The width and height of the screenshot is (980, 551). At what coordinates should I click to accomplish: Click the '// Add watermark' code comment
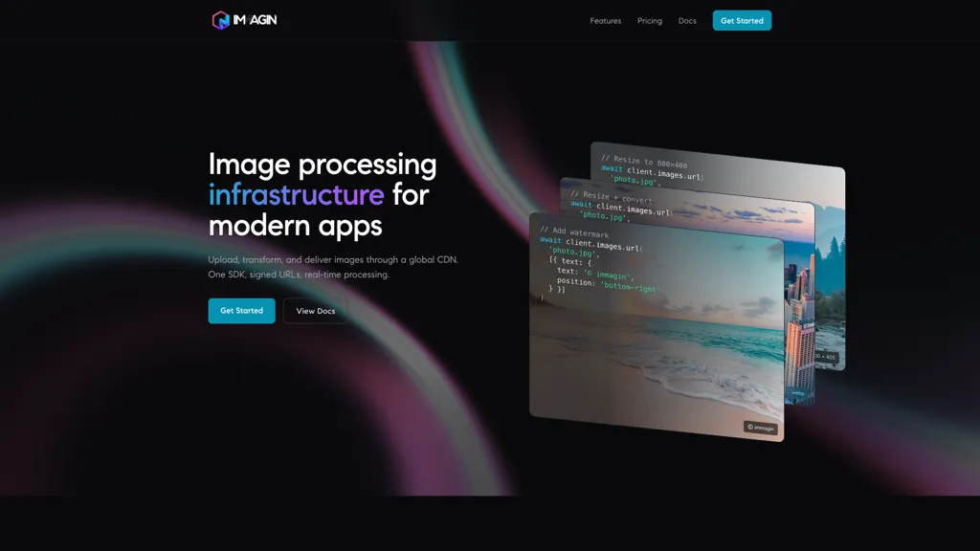(574, 231)
